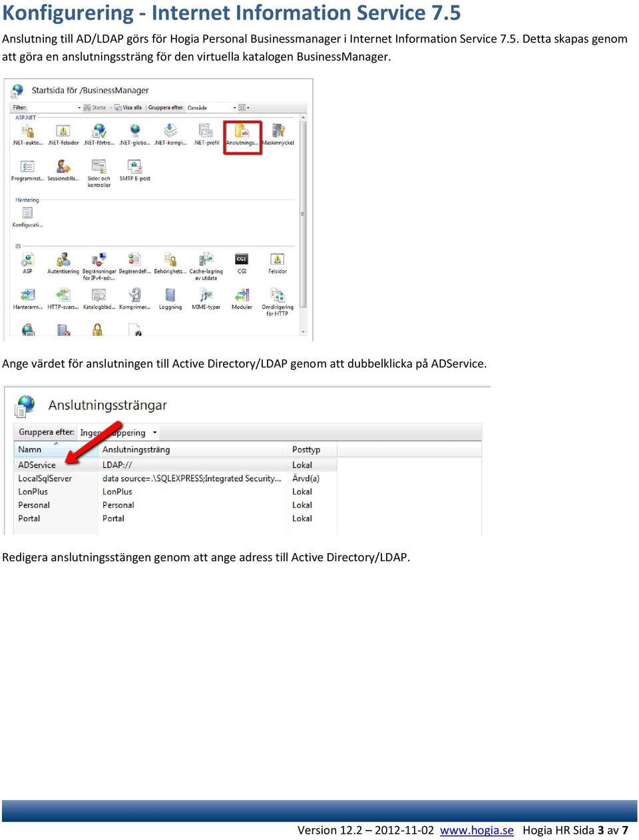Click the Filter input field
The width and height of the screenshot is (639, 840).
pyautogui.click(x=53, y=107)
